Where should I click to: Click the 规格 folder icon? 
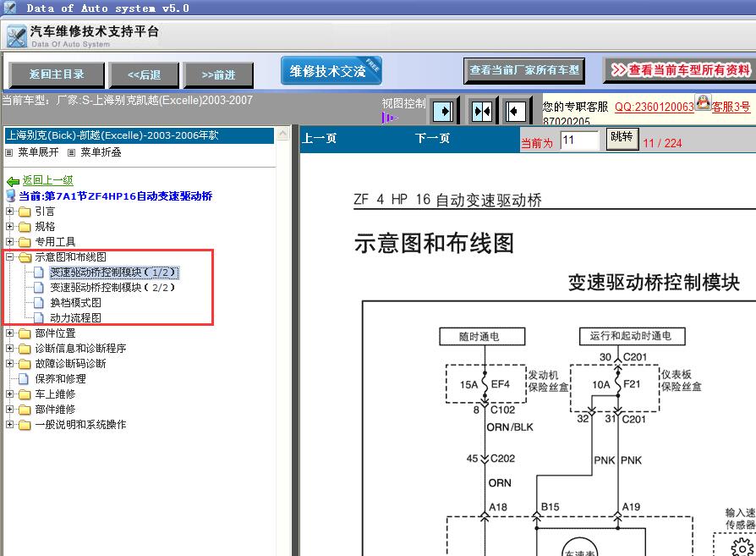(25, 227)
